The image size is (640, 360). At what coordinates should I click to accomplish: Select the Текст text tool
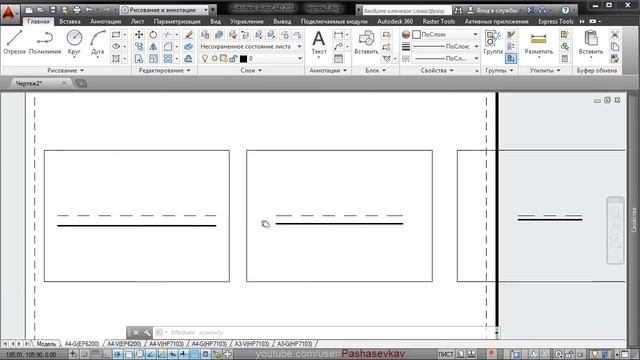click(x=319, y=42)
